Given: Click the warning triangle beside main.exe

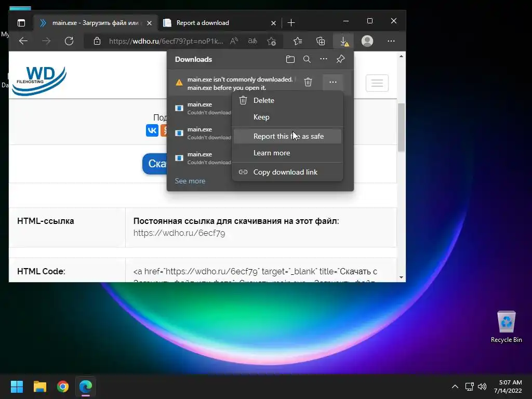Looking at the screenshot, I should tap(179, 83).
